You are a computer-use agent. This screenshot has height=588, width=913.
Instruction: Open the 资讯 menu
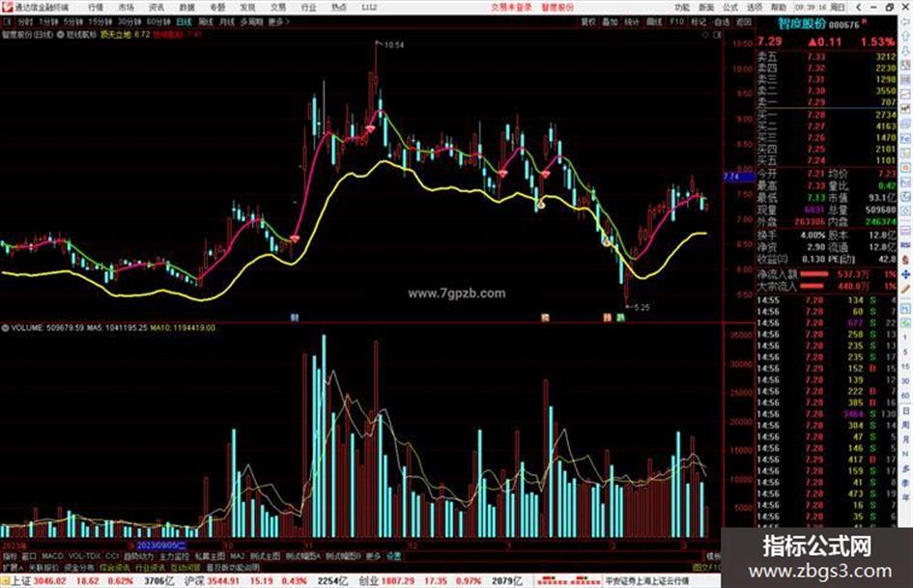(x=157, y=8)
